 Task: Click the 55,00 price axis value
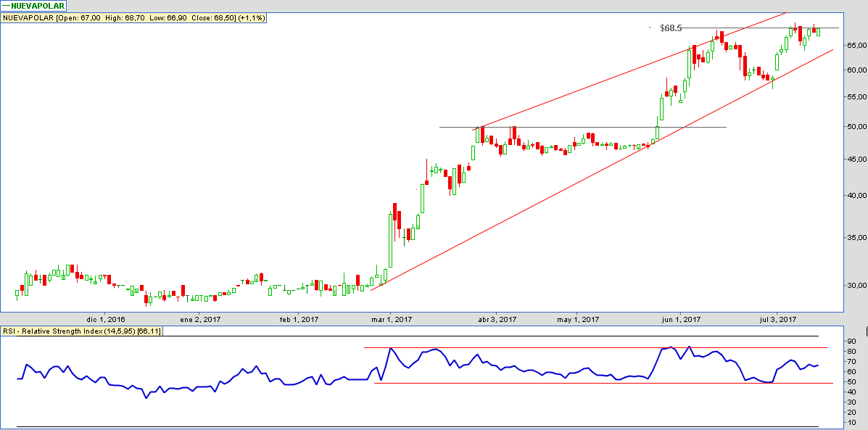(x=856, y=97)
